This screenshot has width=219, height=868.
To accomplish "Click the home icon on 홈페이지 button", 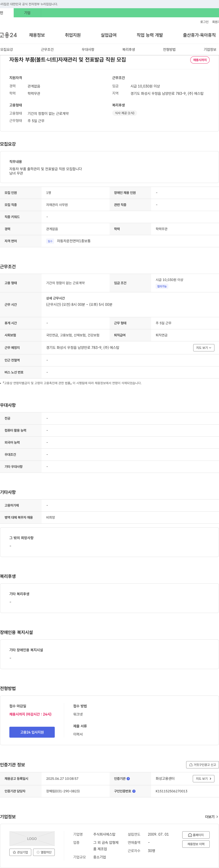I will click(190, 835).
